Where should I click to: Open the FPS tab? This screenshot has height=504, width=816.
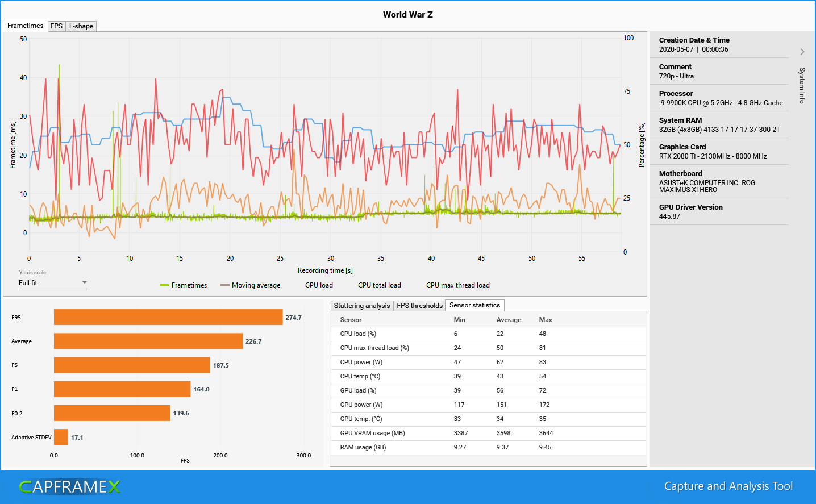(56, 26)
